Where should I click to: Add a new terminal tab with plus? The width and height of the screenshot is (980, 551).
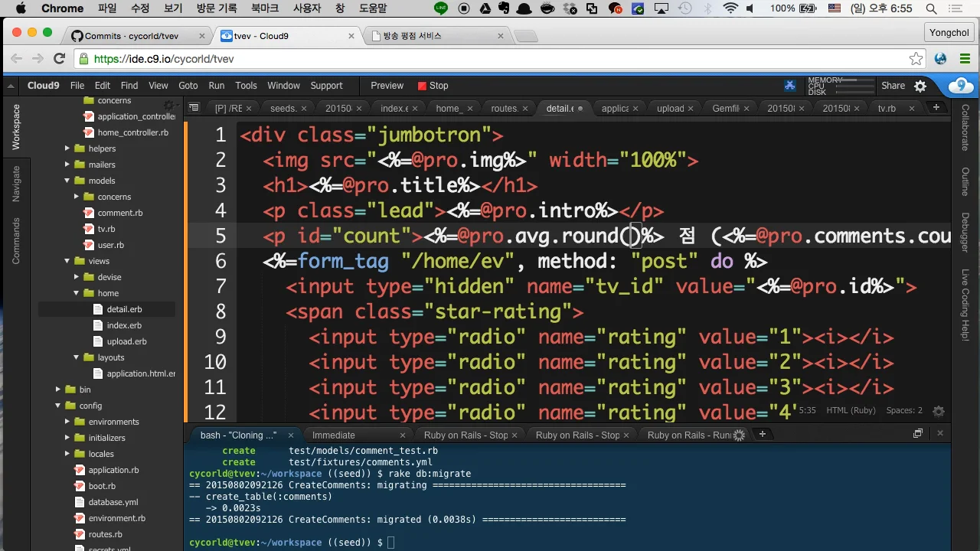click(x=762, y=434)
